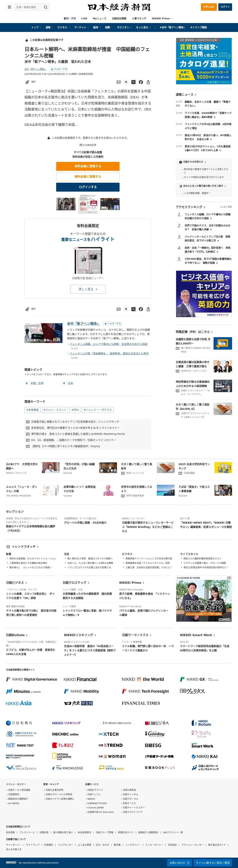Click the info icon beside 日経からのお知らせ
The image size is (238, 868).
pyautogui.click(x=181, y=162)
